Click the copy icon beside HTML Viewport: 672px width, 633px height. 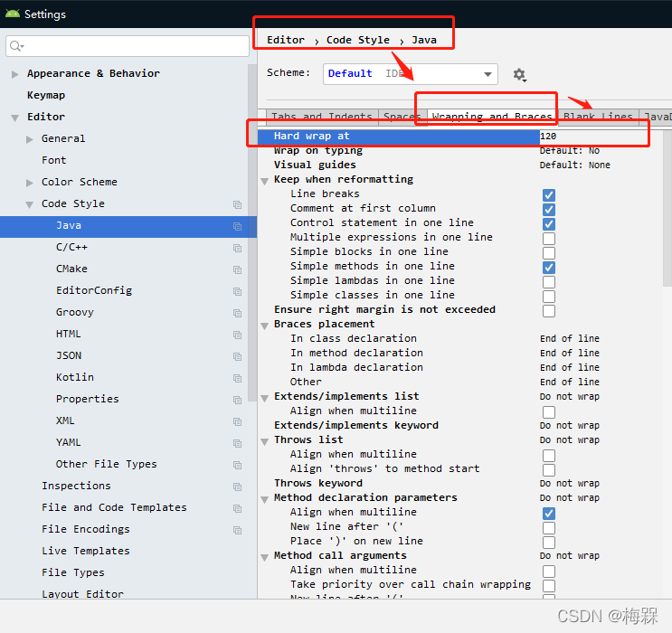[238, 335]
